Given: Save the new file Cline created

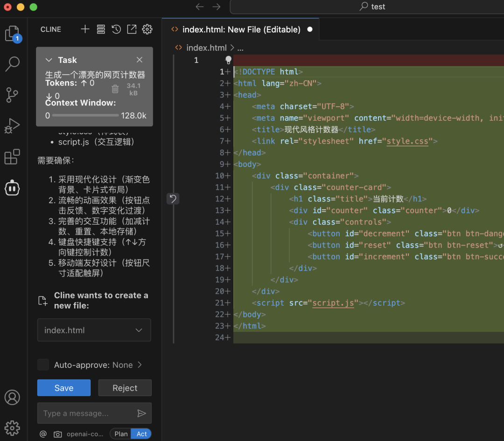Looking at the screenshot, I should [x=63, y=387].
